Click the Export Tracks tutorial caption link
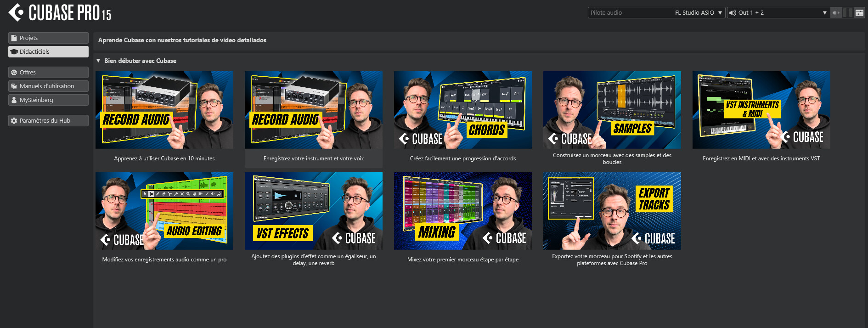 [612, 260]
